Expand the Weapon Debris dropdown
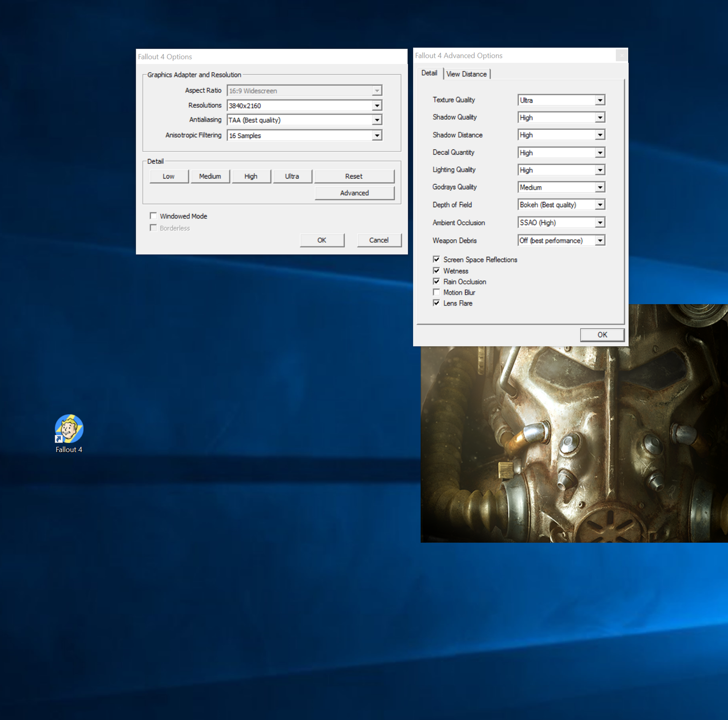This screenshot has width=728, height=720. [600, 241]
